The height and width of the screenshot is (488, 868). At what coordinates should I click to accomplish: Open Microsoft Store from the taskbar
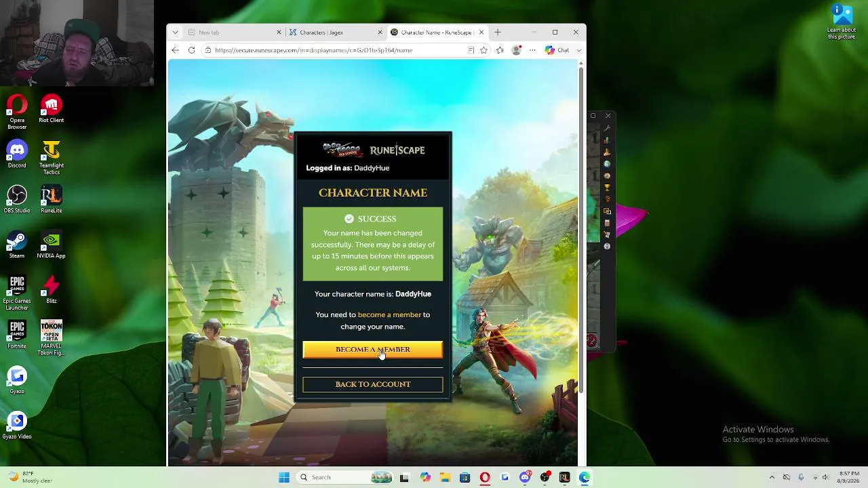click(465, 477)
